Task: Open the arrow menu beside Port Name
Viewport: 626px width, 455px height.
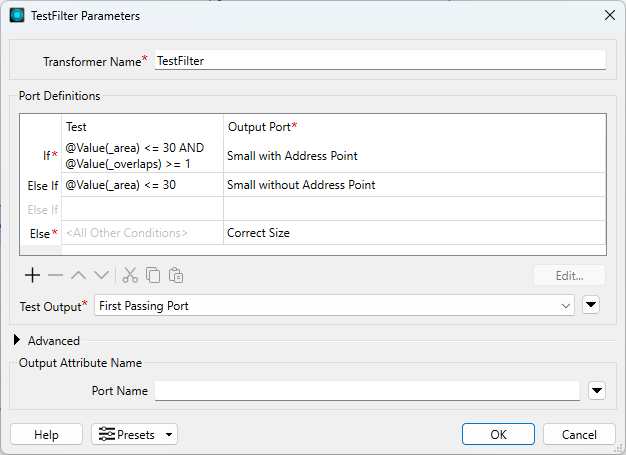Action: point(597,391)
